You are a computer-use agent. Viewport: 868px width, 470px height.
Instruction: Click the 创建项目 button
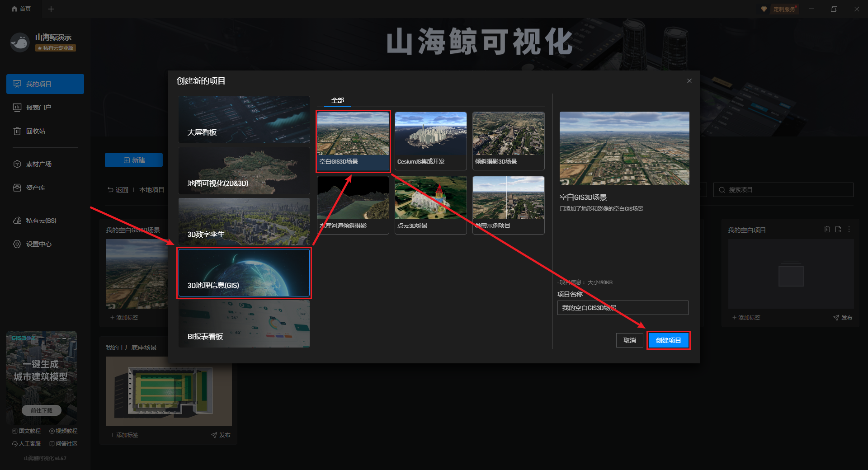pos(668,340)
